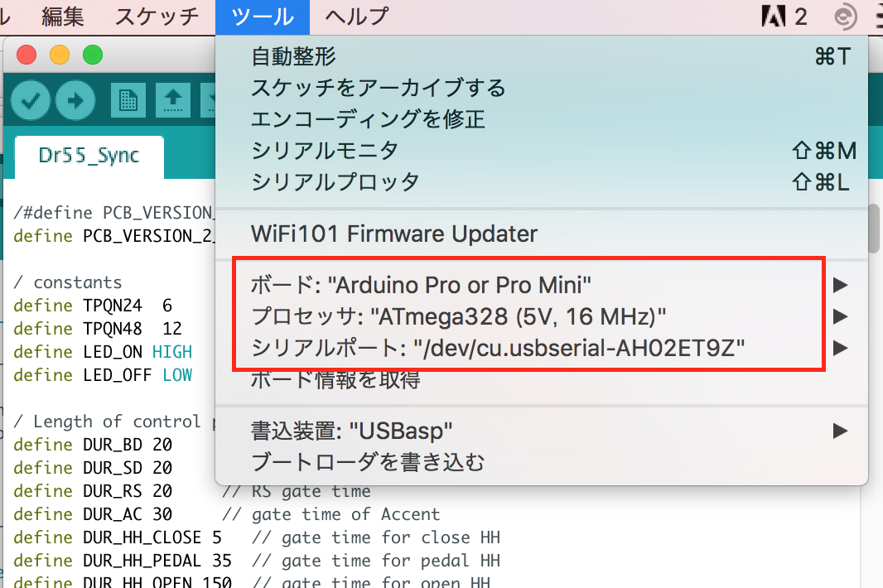Select ボード情報を取得 entry
883x588 pixels.
[x=541, y=380]
